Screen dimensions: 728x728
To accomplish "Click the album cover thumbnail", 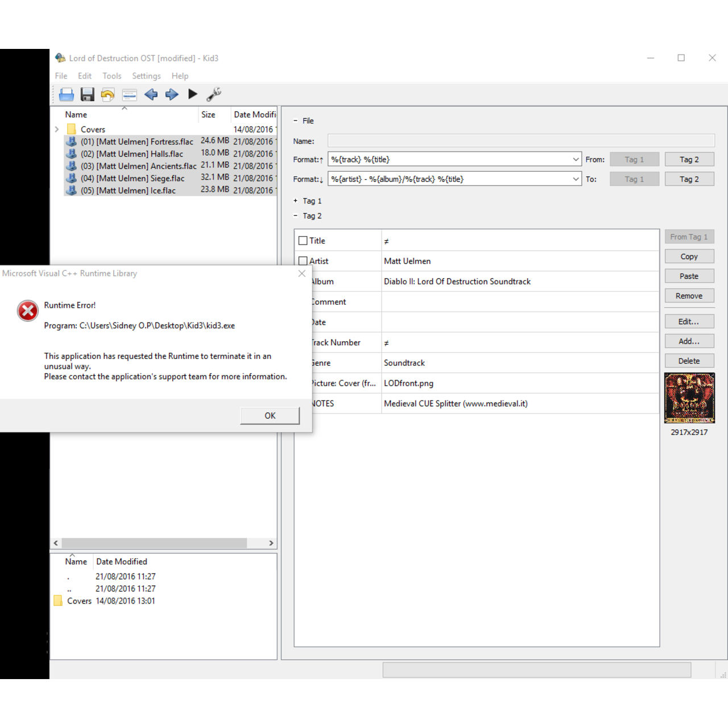I will pyautogui.click(x=689, y=398).
